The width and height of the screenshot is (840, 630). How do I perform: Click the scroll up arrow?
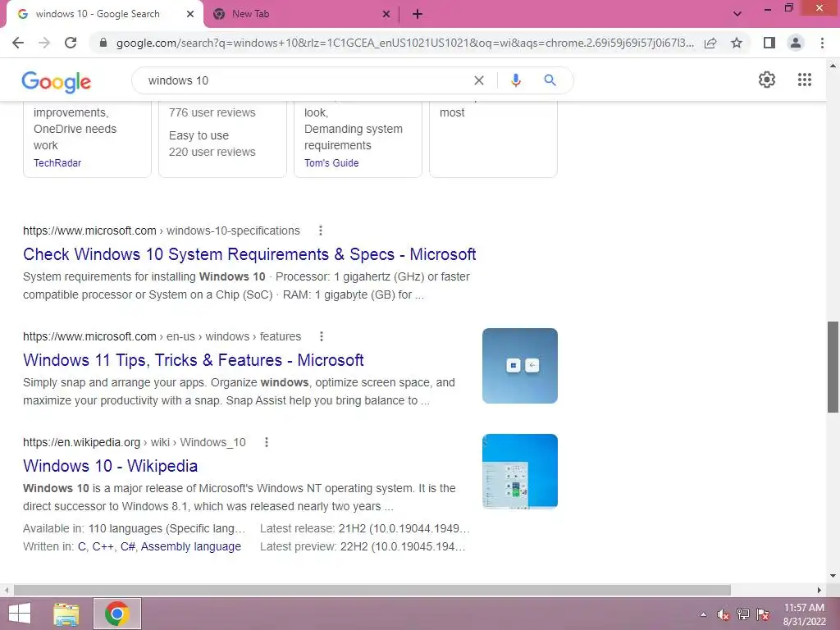tap(833, 66)
